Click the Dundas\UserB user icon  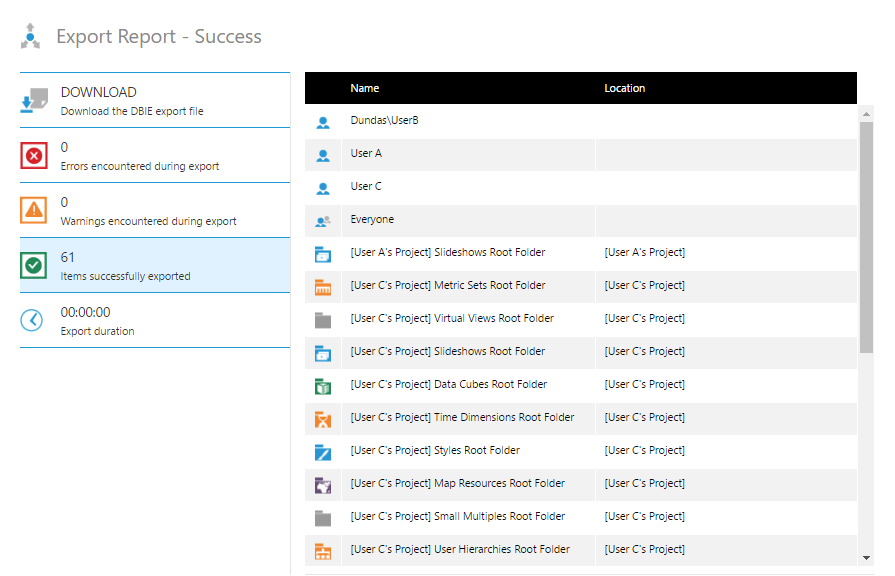(323, 122)
